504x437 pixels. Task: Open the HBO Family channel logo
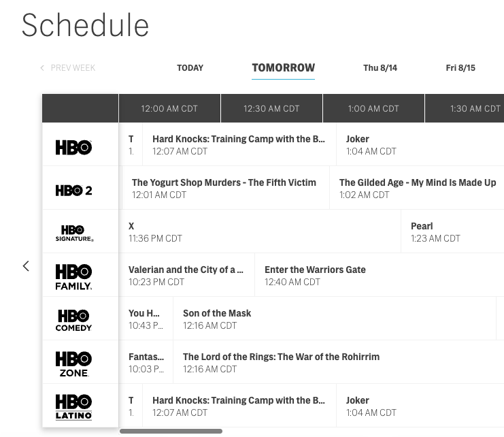73,277
